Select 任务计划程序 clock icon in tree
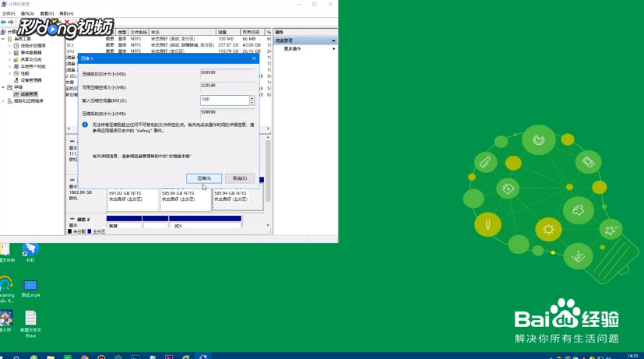The width and height of the screenshot is (644, 359). click(16, 46)
